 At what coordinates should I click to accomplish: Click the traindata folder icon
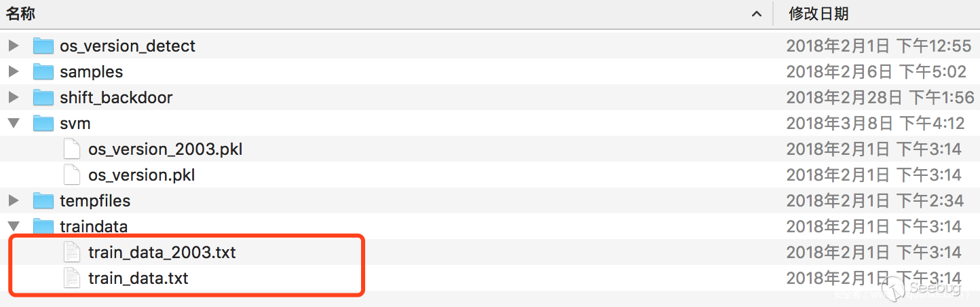[x=43, y=226]
